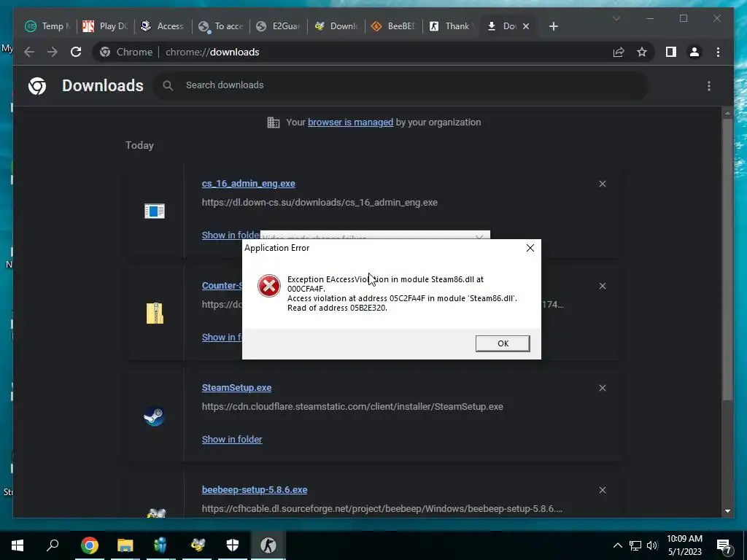Click the network icon in system tray
Screen dimensions: 747x560
click(x=635, y=545)
